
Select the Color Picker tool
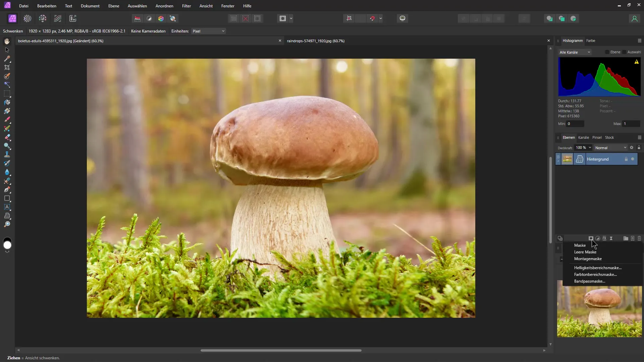tap(7, 59)
